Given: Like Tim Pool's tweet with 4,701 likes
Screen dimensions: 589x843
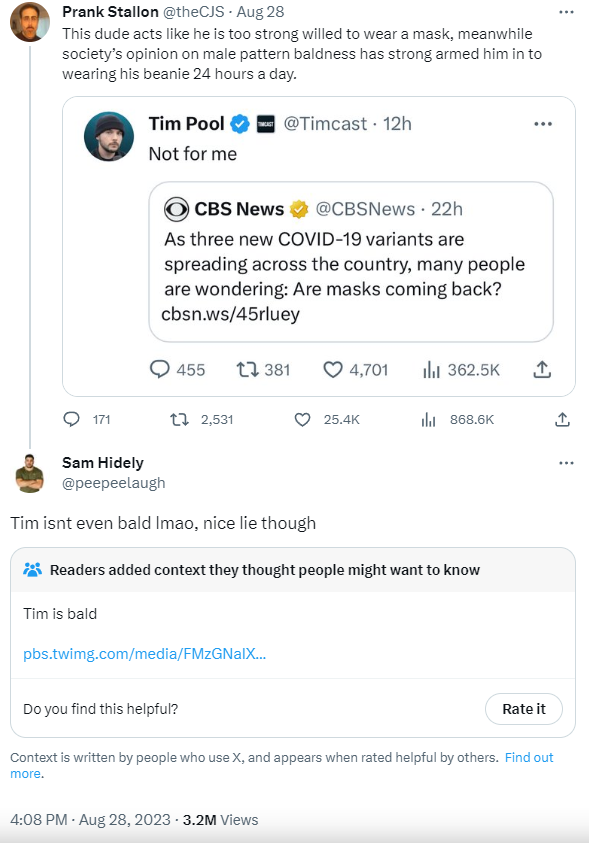Looking at the screenshot, I should click(333, 369).
